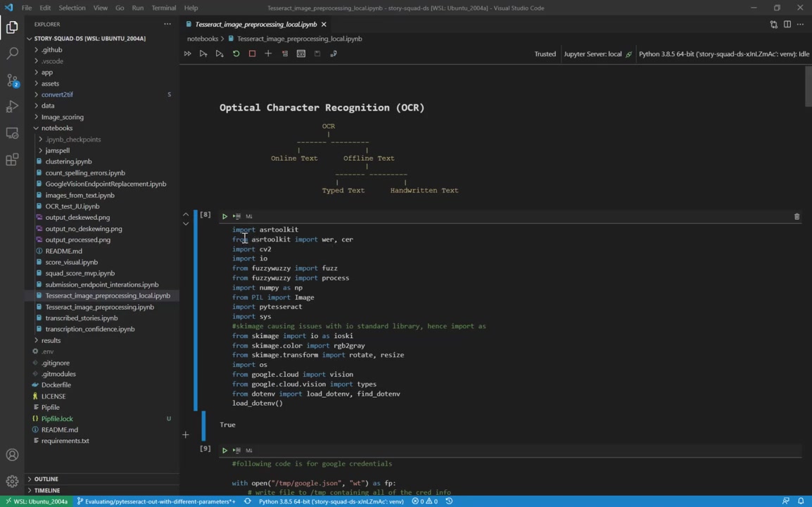Viewport: 812px width, 507px height.
Task: Run cell 8 with its play icon
Action: [224, 216]
